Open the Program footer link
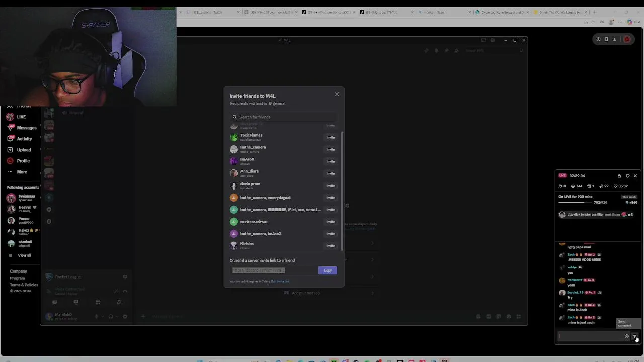Viewport: 644px width, 362px height. tap(17, 278)
